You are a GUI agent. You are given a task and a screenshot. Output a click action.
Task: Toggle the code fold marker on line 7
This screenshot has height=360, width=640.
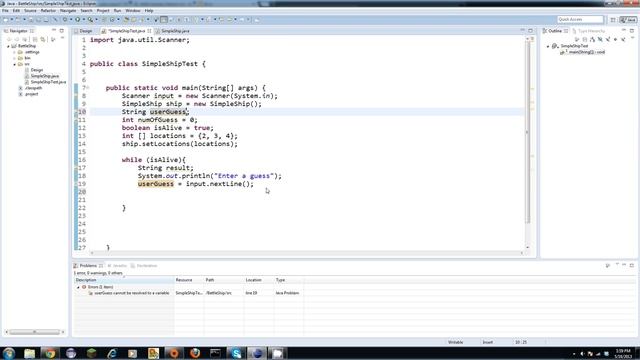88,88
